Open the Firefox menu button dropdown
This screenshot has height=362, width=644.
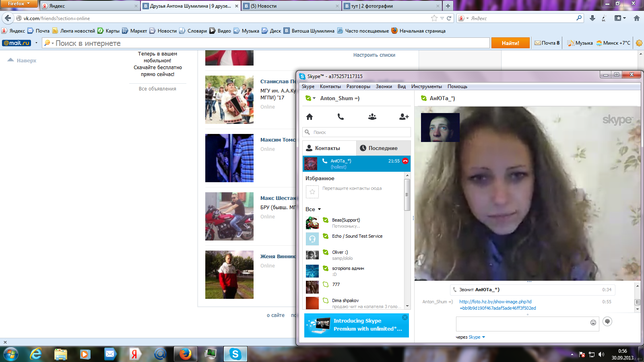[x=19, y=4]
